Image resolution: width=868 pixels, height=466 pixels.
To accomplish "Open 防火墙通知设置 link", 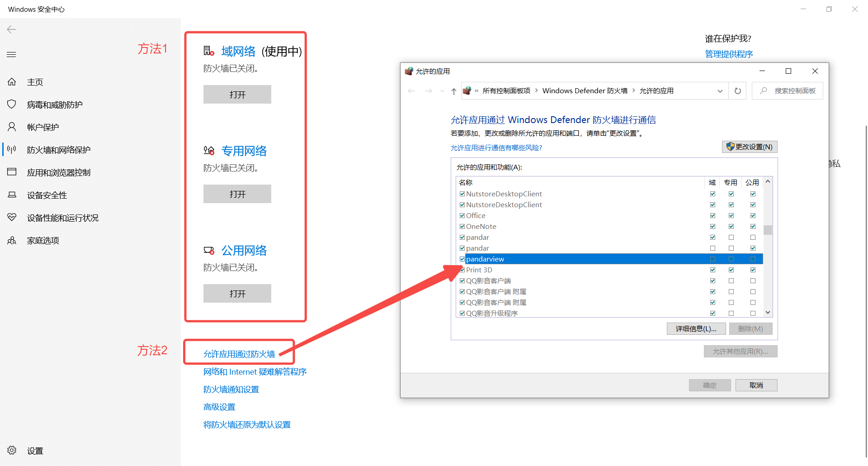I will 231,389.
